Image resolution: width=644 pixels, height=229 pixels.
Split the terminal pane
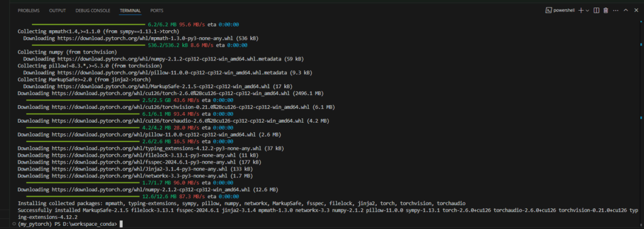[x=596, y=10]
